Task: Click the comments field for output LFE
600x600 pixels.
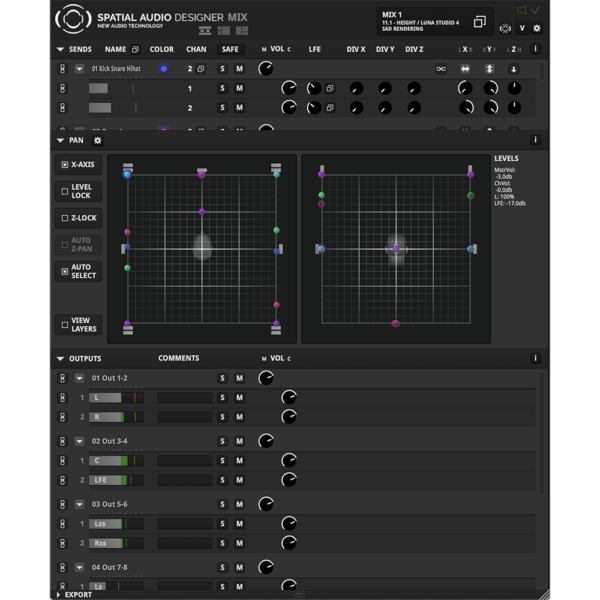Action: tap(185, 480)
